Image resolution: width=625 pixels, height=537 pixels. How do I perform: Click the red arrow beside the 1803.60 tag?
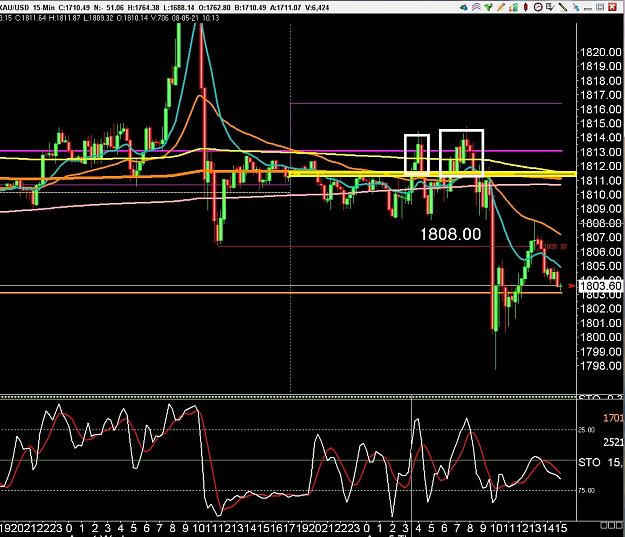point(572,286)
